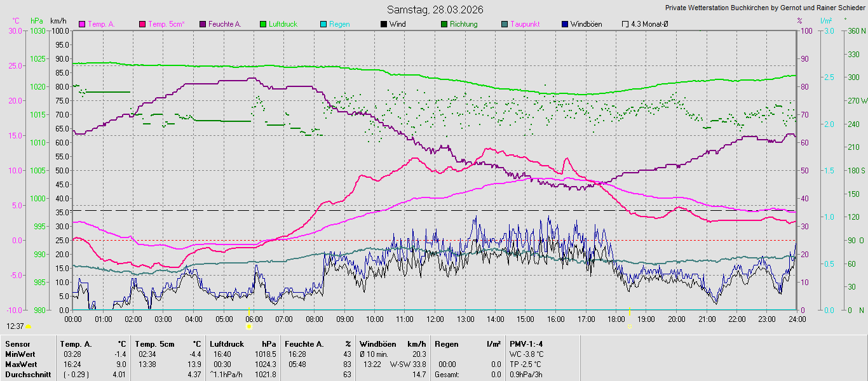Viewport: 868px width, 381px height.
Task: Click the Taupunkt legend label
Action: coord(525,24)
